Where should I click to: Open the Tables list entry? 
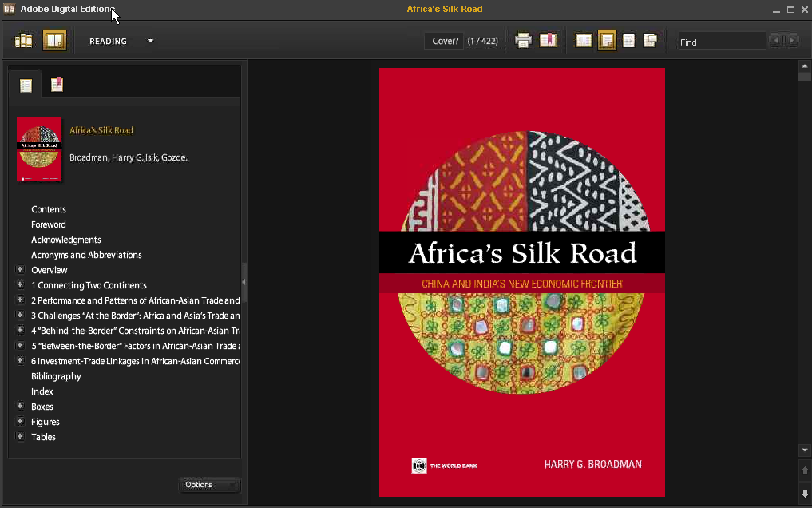[x=43, y=437]
